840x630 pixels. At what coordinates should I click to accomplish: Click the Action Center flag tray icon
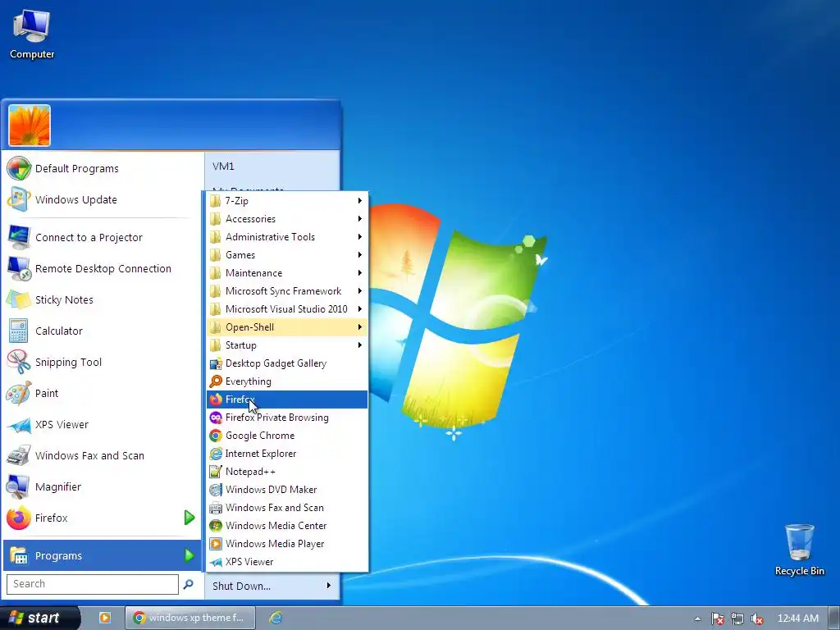717,619
